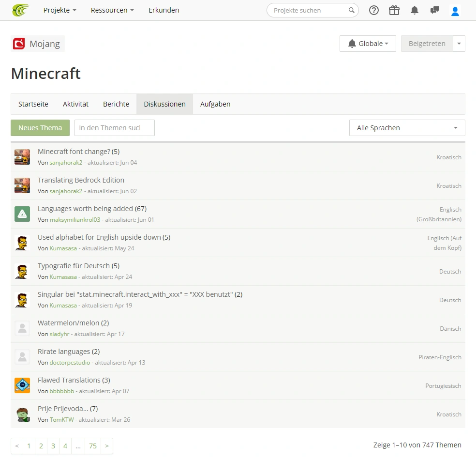Expand the Projekte menu
Screen dimensions: 476x460
click(x=60, y=10)
